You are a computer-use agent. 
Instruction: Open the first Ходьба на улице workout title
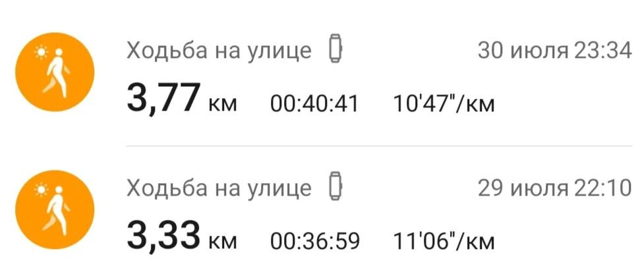coord(218,51)
